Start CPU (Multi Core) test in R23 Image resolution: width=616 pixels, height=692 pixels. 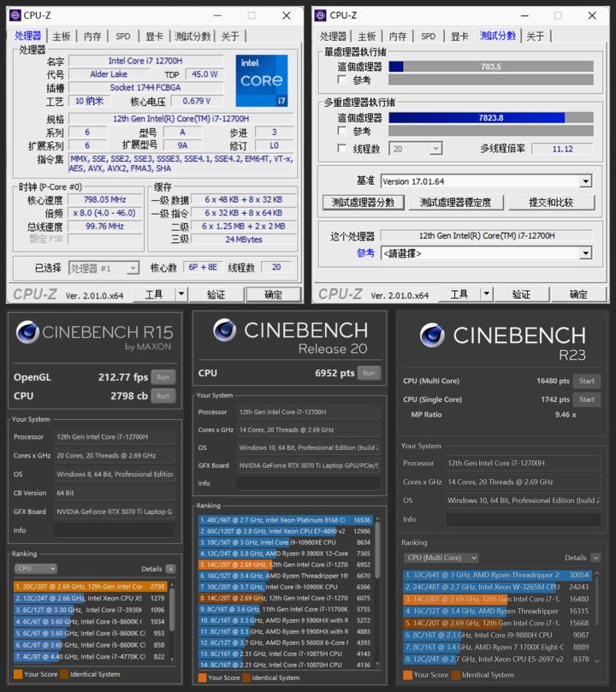[586, 381]
